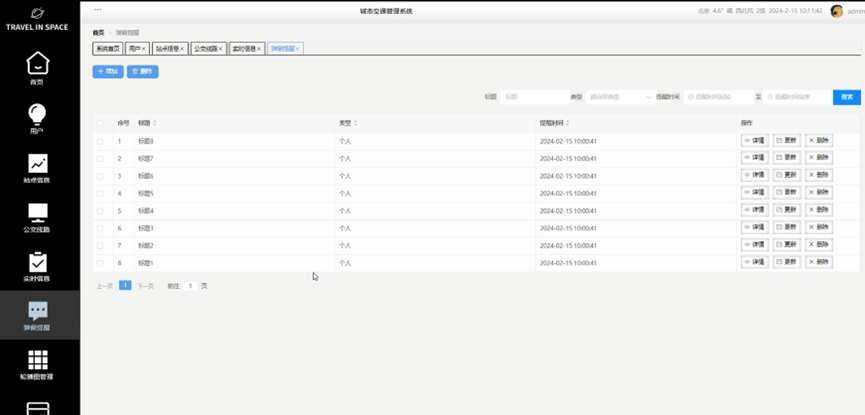Open the 类型 filter dropdown
865x415 pixels.
tap(621, 97)
